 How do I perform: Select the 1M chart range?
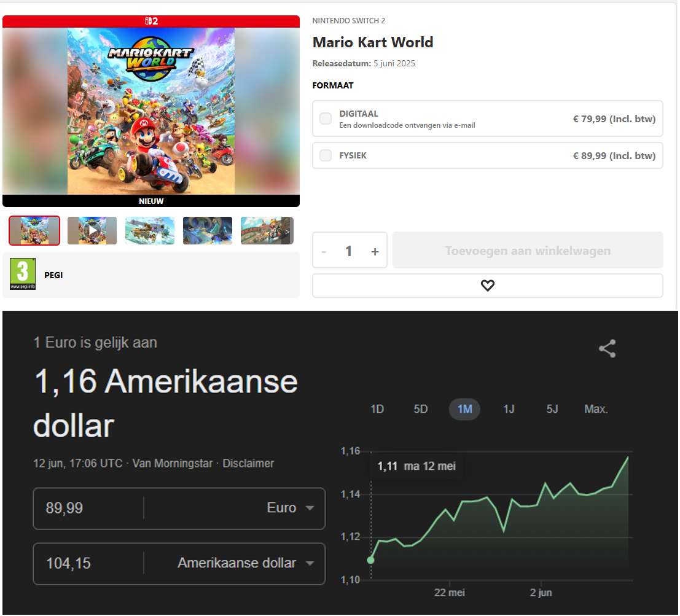coord(464,409)
